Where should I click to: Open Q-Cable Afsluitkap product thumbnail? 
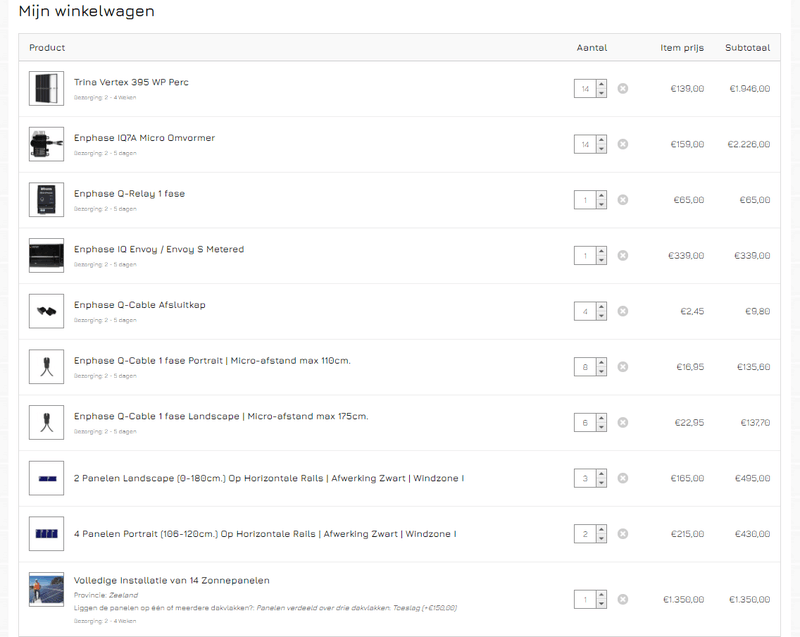click(x=46, y=311)
